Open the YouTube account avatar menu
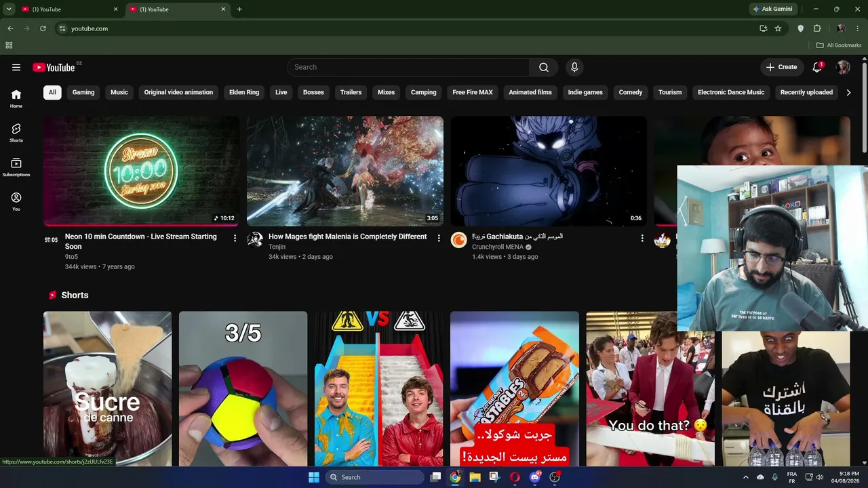The image size is (868, 488). [844, 67]
